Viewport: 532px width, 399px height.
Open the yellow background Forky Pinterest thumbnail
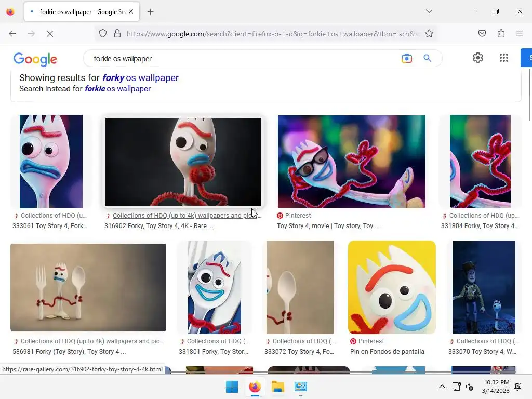[392, 287]
